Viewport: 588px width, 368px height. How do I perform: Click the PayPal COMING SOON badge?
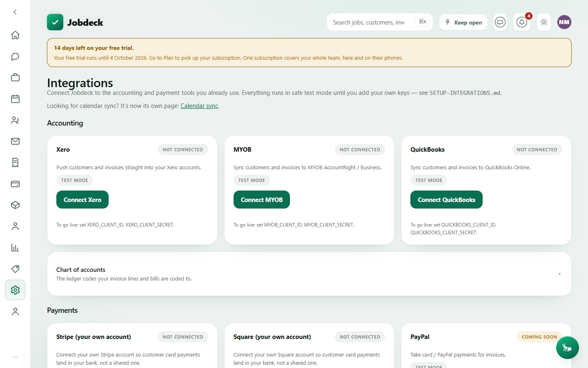539,337
